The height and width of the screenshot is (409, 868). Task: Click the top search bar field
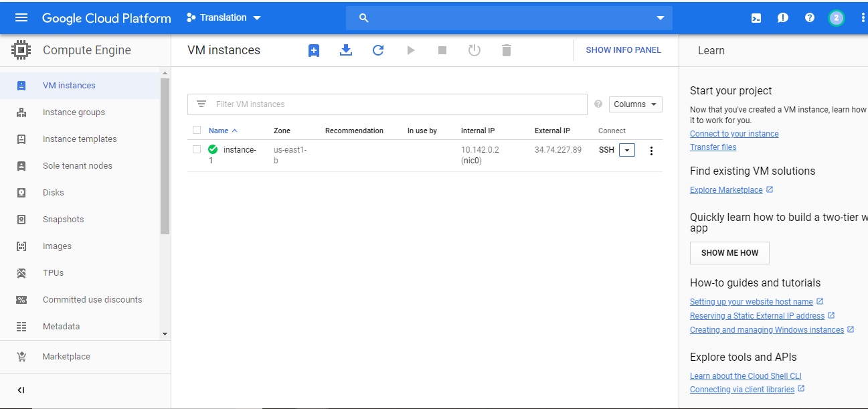(x=509, y=18)
